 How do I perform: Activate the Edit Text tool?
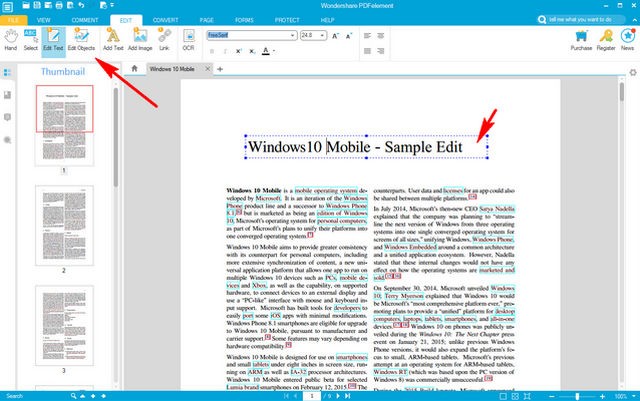point(53,40)
